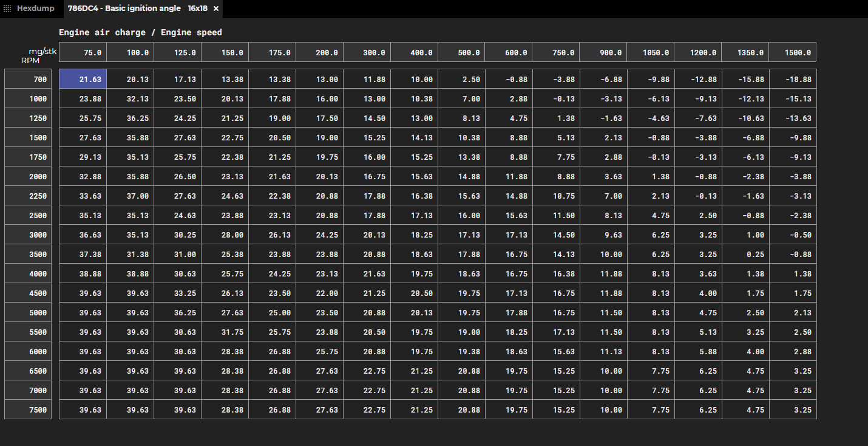This screenshot has height=446, width=868.
Task: Select cell 39.63 under 75.0 in 7000 RPM row
Action: point(83,390)
